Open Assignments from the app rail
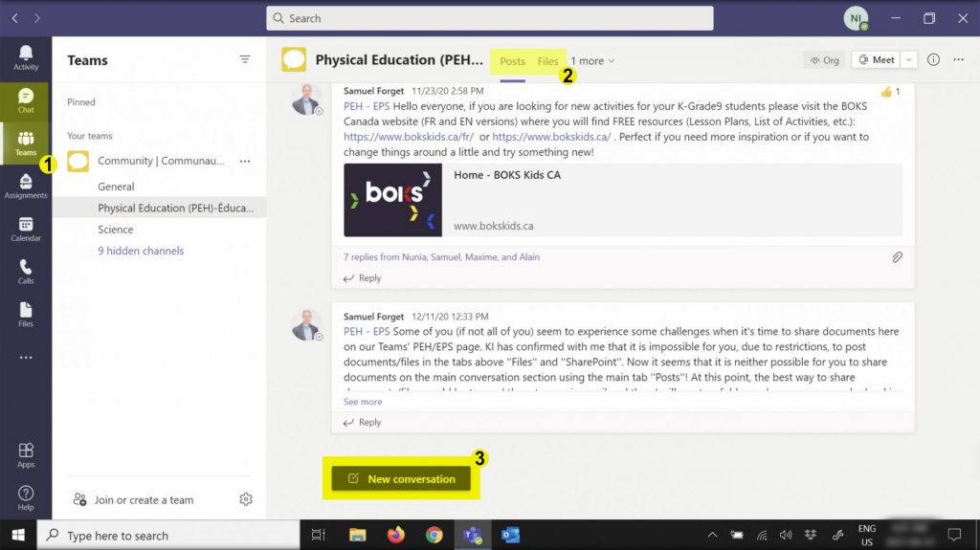The width and height of the screenshot is (980, 550). pyautogui.click(x=26, y=187)
